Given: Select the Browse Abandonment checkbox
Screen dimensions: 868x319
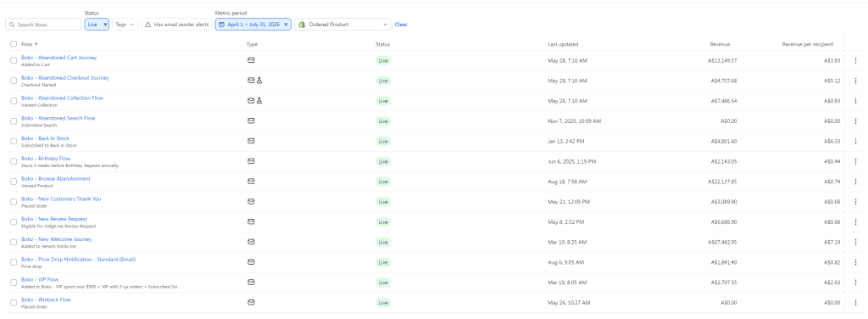Looking at the screenshot, I should tap(14, 182).
